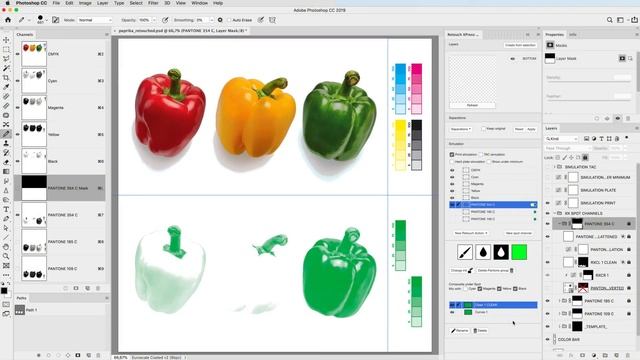The width and height of the screenshot is (640, 360).
Task: Open the search icon in options bar
Action: coord(609,20)
